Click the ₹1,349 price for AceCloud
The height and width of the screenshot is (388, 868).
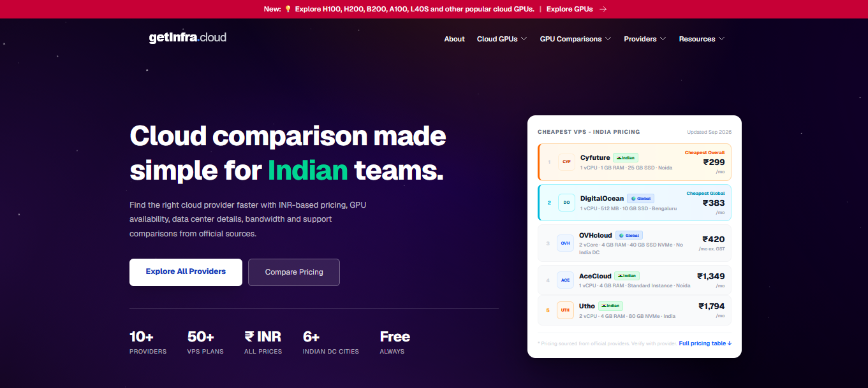[710, 277]
